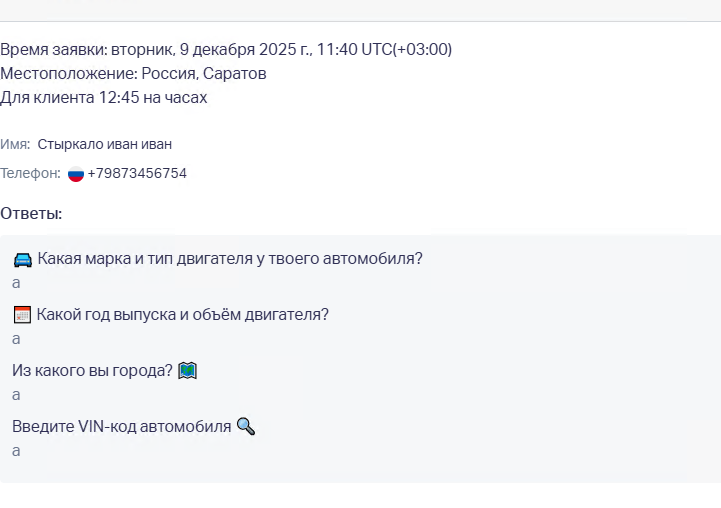721x508 pixels.
Task: Click the answer under the VIN-код question
Action: click(x=16, y=451)
